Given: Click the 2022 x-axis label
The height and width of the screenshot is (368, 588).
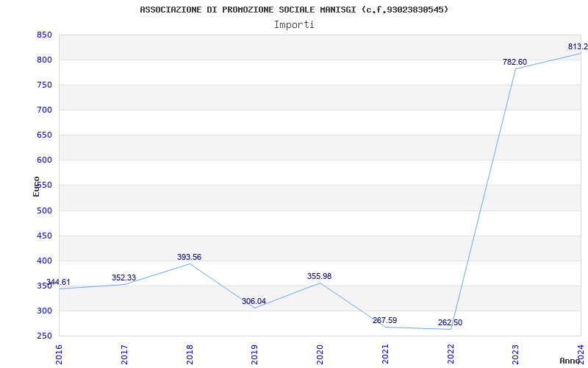Looking at the screenshot, I should tap(451, 355).
